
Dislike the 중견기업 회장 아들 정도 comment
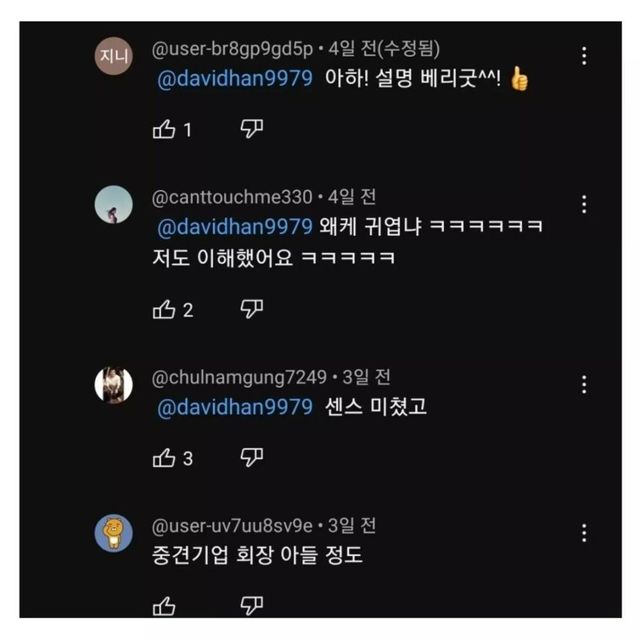tap(252, 605)
